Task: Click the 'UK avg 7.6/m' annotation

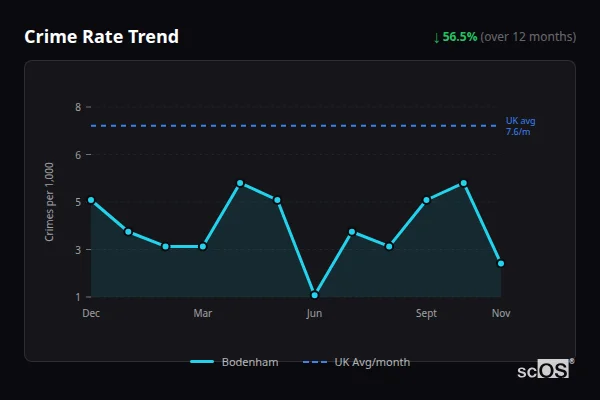Action: coord(520,126)
